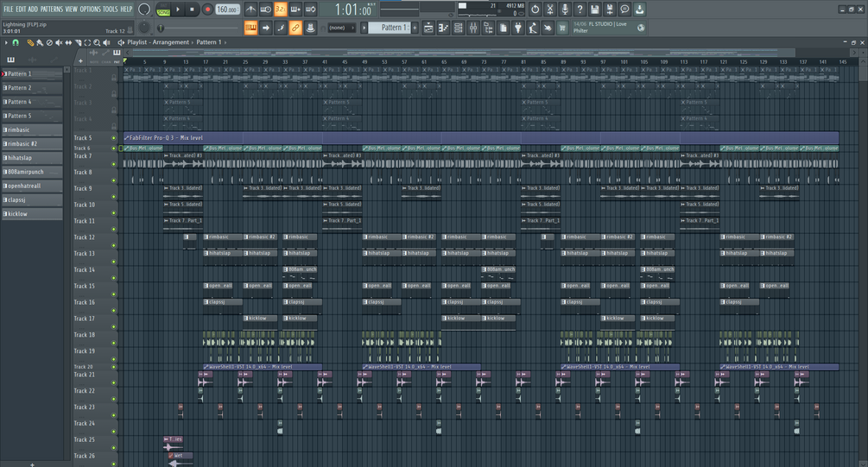Click the undo history icon
Screen dimensions: 868x467
pos(535,9)
